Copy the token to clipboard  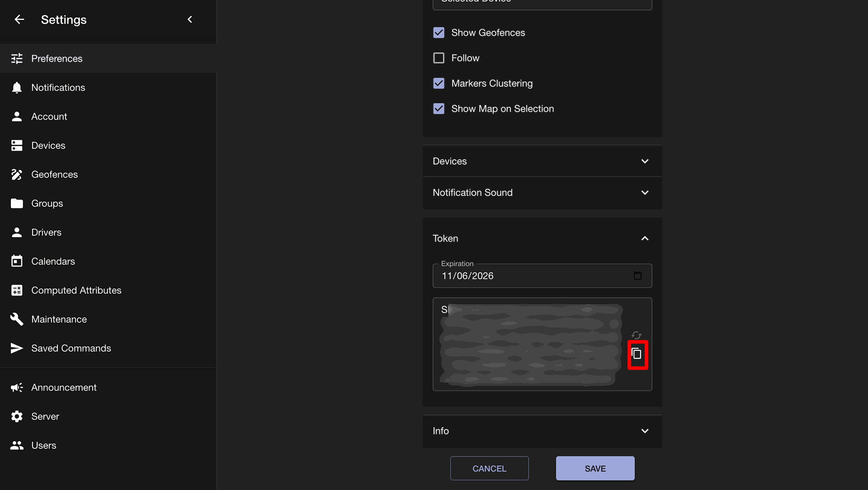click(x=637, y=354)
